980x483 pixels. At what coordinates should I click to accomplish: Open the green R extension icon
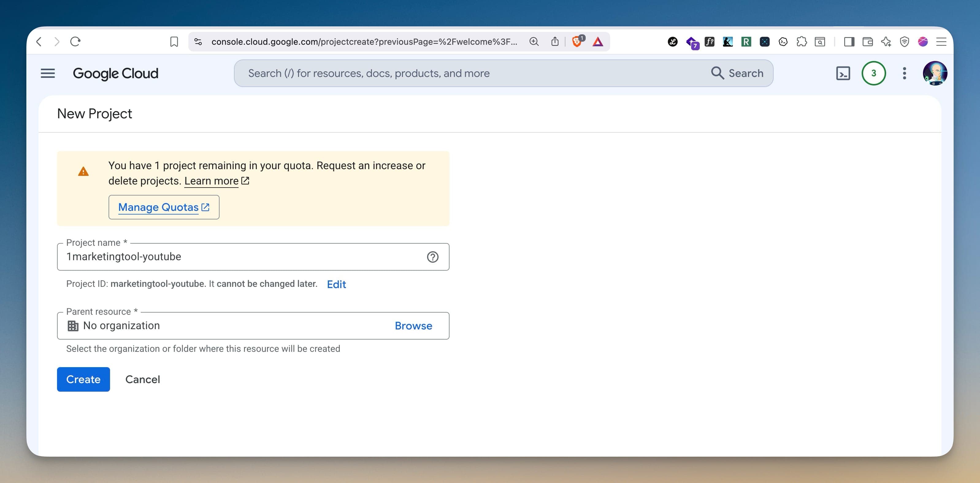click(746, 41)
